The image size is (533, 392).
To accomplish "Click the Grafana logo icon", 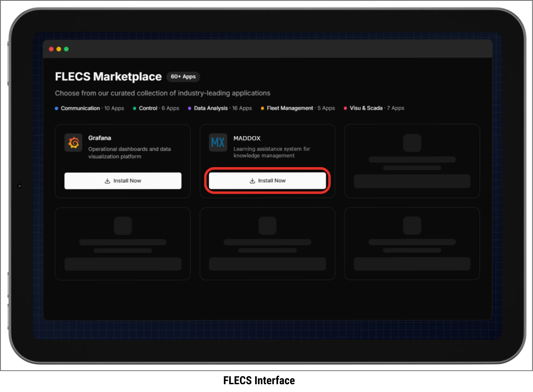I will [x=73, y=143].
